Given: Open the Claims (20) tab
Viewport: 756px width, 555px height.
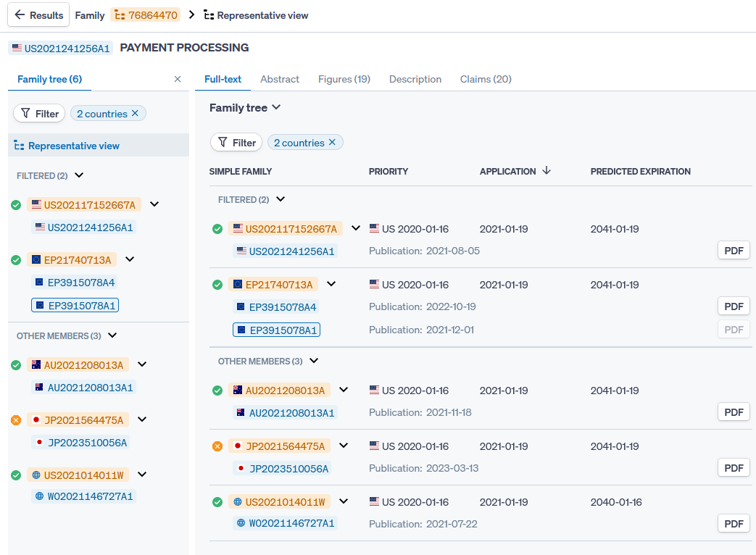Looking at the screenshot, I should [x=486, y=79].
